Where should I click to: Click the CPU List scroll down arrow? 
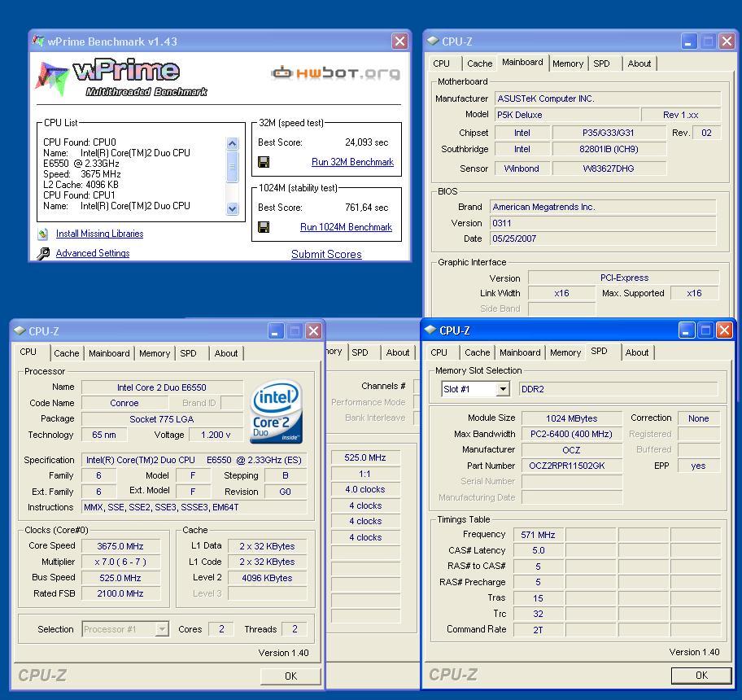coord(233,208)
